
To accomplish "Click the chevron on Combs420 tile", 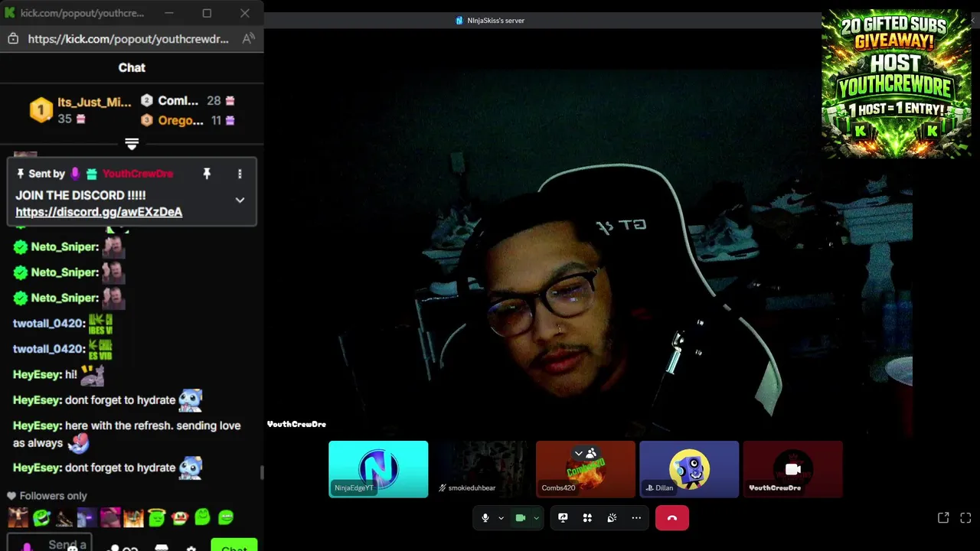I will coord(579,454).
